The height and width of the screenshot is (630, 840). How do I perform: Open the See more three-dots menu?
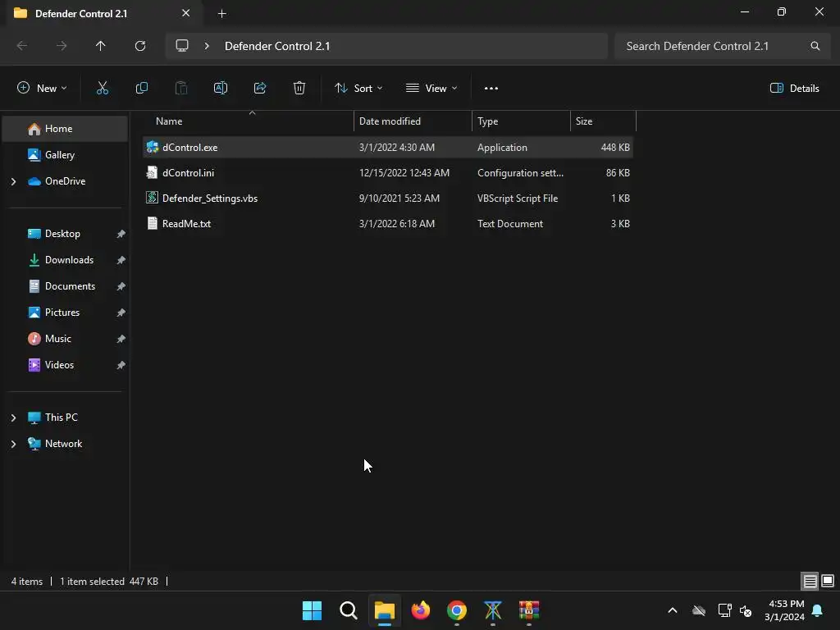click(491, 89)
